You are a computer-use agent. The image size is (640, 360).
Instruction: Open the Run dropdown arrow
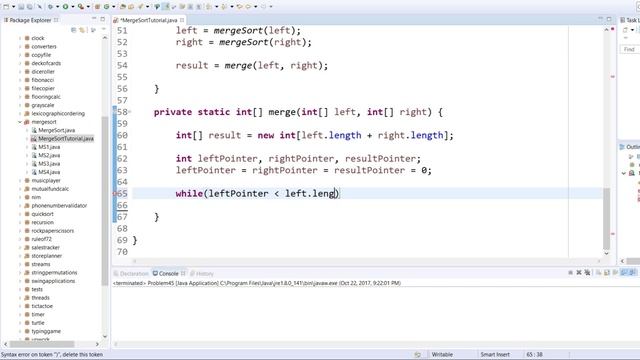point(73,7)
